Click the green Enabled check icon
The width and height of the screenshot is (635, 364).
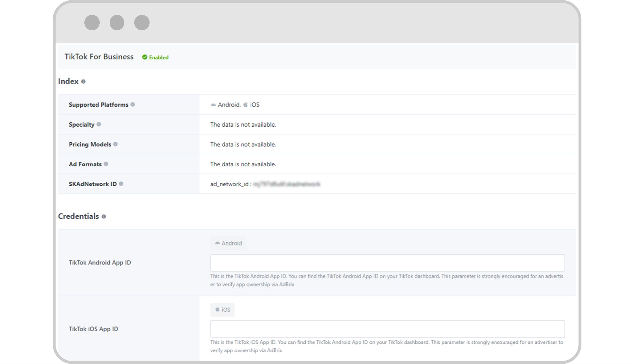tap(145, 57)
